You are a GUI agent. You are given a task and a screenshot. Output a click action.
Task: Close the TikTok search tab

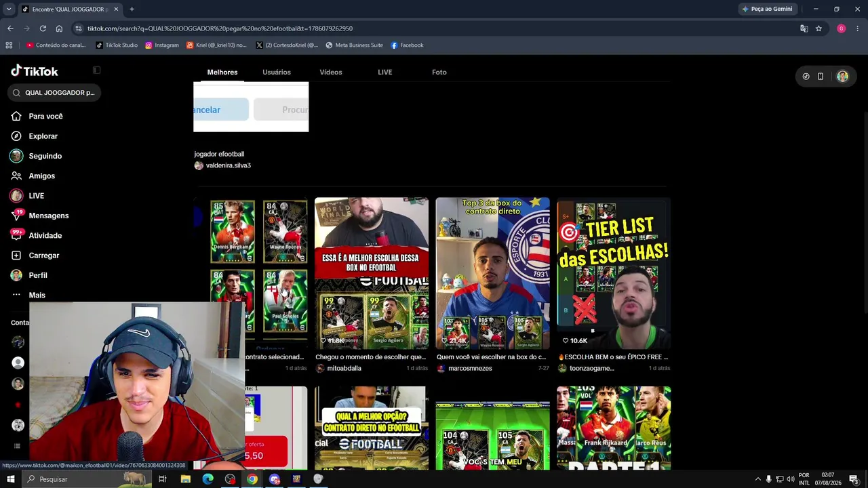(x=116, y=9)
